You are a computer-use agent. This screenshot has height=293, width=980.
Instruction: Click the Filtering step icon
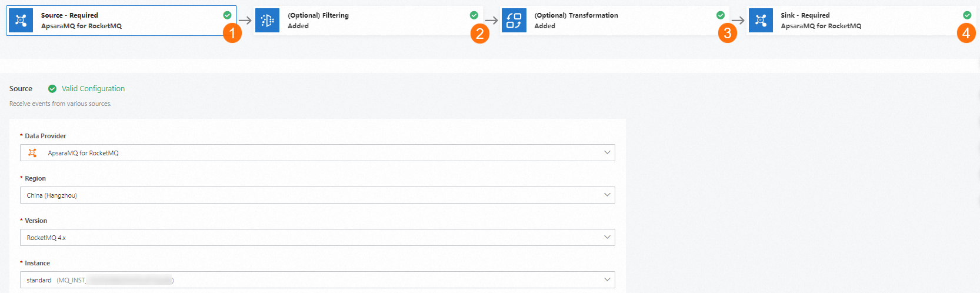(x=267, y=21)
